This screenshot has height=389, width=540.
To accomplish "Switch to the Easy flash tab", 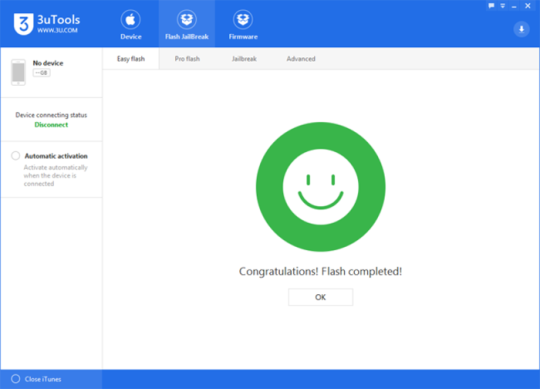I will 131,59.
